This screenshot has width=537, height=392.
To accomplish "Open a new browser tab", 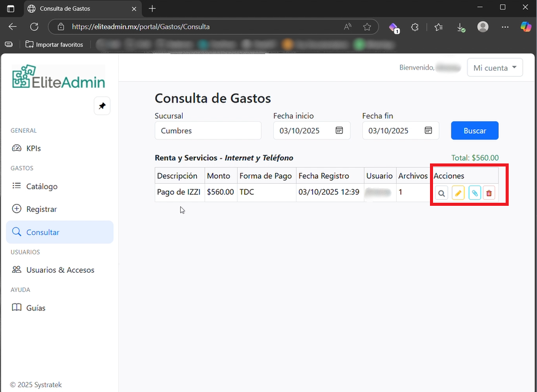I will pos(152,9).
